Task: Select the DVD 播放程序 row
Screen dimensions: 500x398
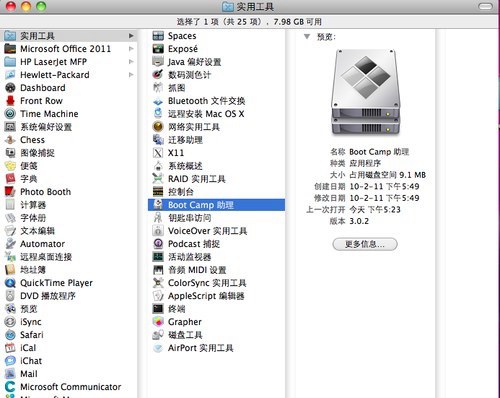Action: [x=69, y=296]
